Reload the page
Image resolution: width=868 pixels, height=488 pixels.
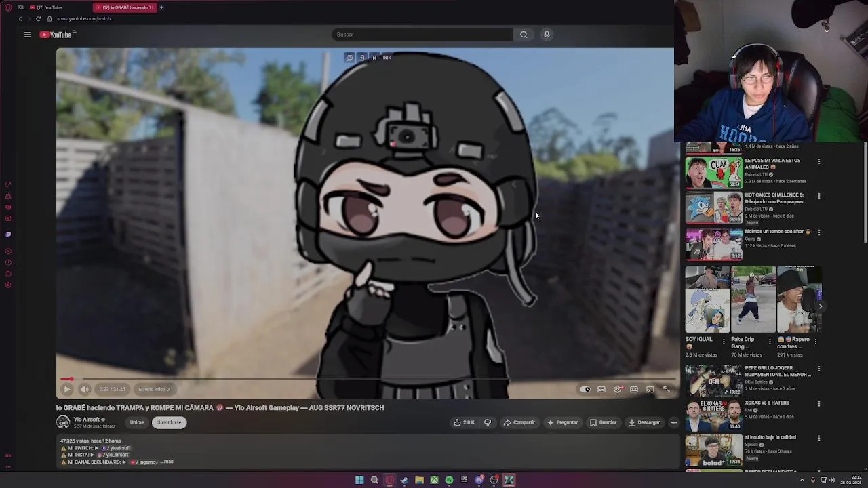(x=38, y=19)
